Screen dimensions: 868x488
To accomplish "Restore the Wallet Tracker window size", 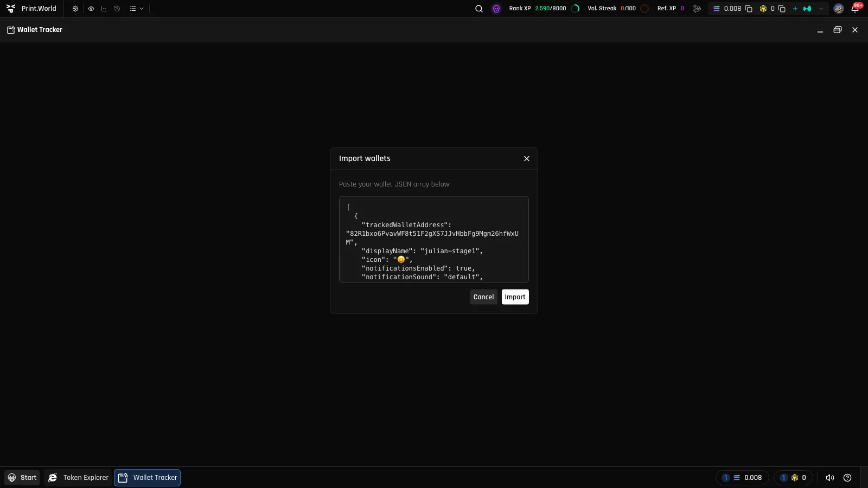I will point(838,30).
